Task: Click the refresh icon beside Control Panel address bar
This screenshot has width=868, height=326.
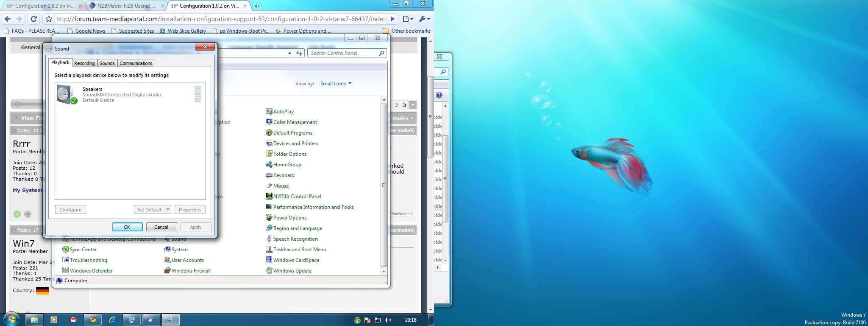Action: tap(299, 53)
